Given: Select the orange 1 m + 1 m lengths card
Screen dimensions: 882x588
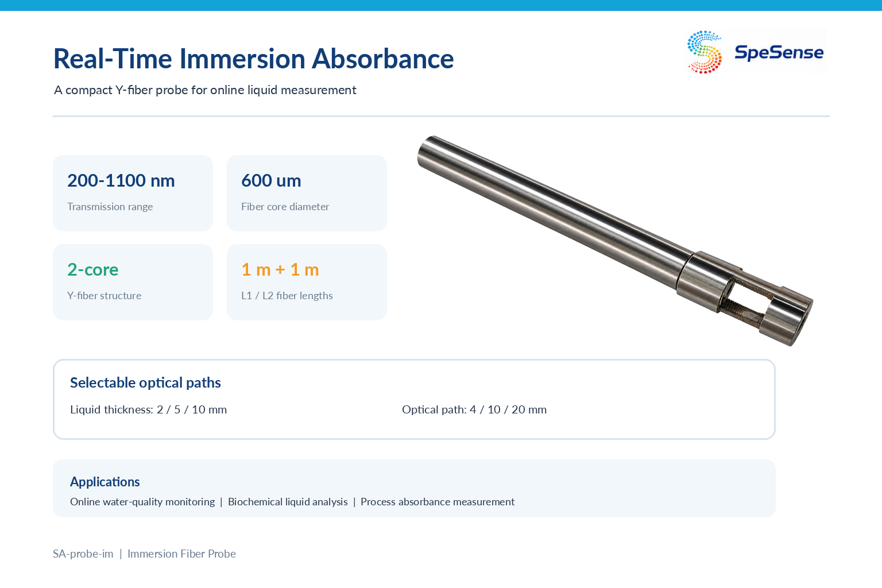Looking at the screenshot, I should point(307,282).
